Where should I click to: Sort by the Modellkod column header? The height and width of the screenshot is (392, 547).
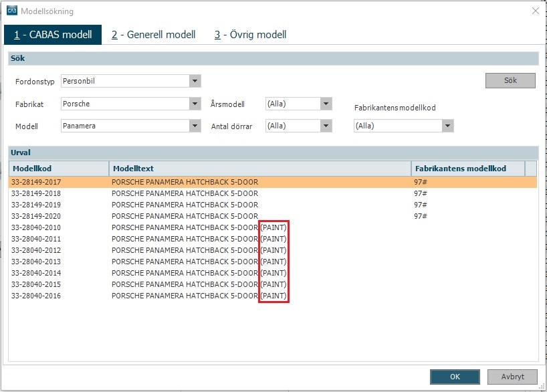tap(59, 169)
